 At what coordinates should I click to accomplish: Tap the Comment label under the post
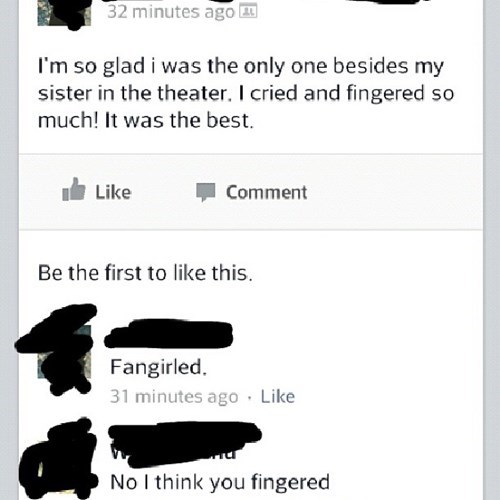coord(266,192)
